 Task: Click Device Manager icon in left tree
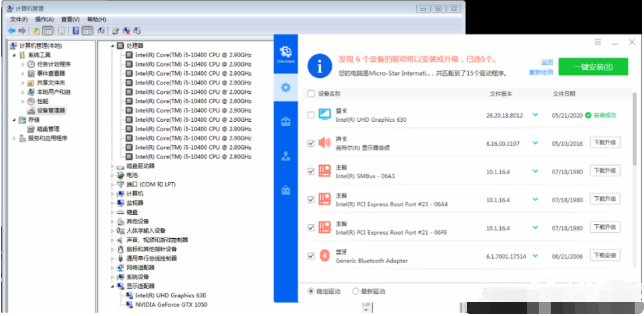[31, 110]
